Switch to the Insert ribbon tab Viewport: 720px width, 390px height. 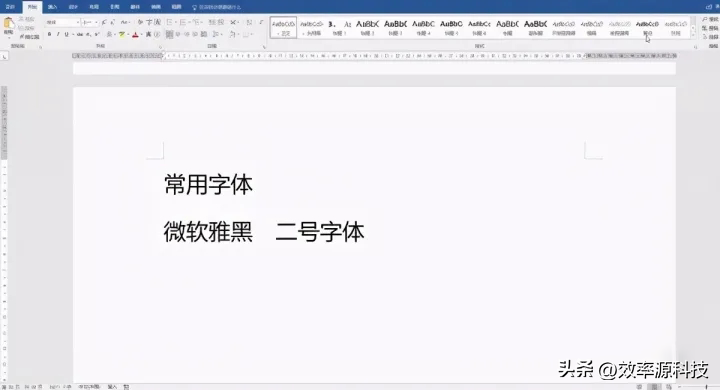tap(52, 7)
